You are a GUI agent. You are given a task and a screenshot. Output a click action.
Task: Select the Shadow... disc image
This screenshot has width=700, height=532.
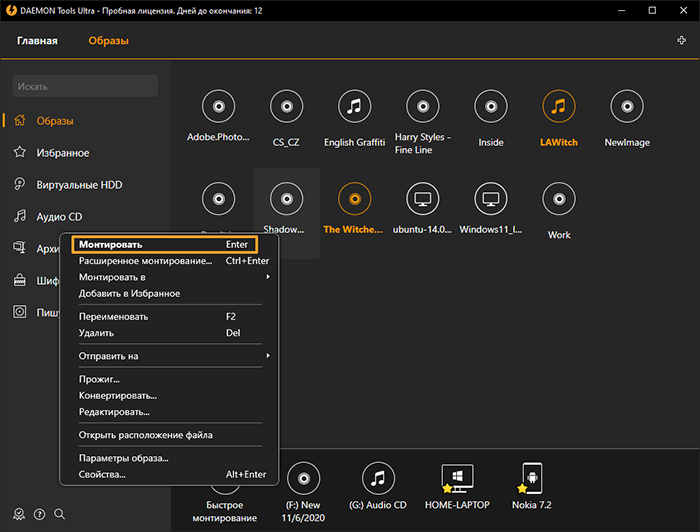286,199
